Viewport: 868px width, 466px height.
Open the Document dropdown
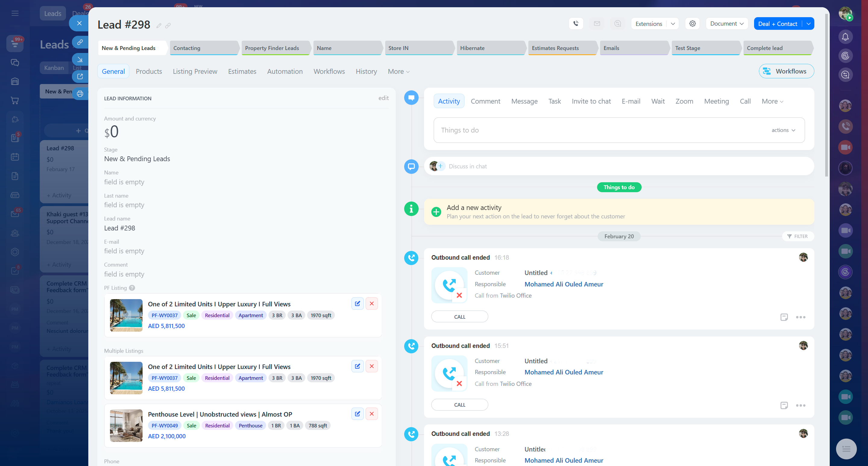726,23
